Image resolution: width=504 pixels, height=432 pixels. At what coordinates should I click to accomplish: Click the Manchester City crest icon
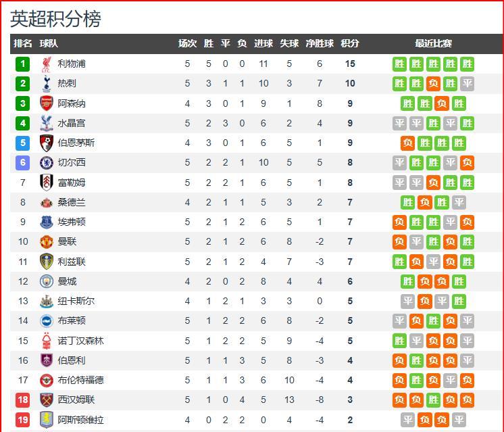tap(47, 281)
